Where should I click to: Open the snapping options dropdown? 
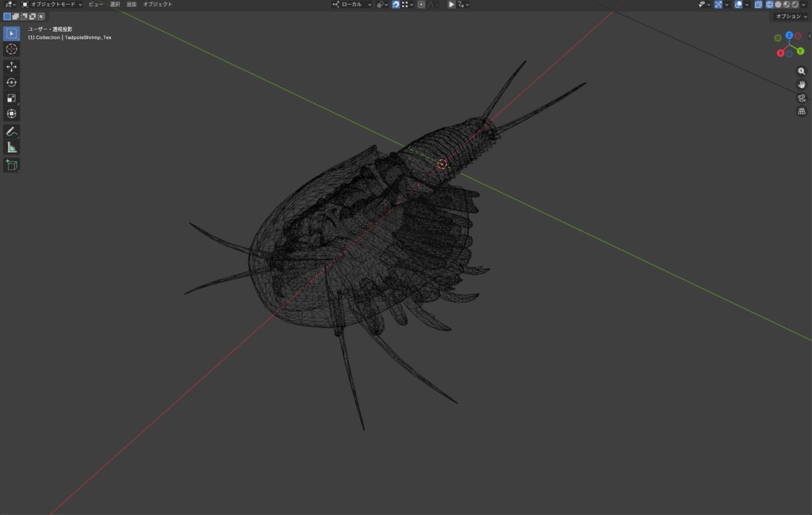click(x=408, y=4)
